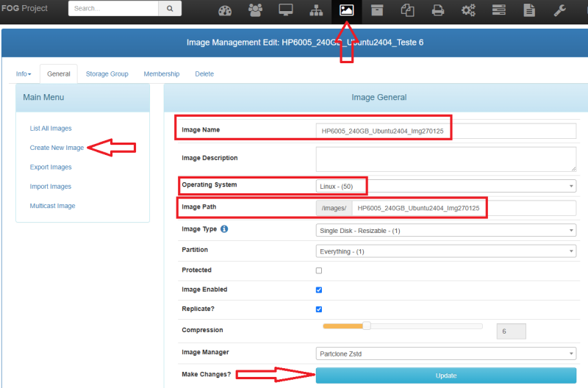Screen dimensions: 588x388
Task: Open the Dashboard gauge icon
Action: tap(225, 10)
